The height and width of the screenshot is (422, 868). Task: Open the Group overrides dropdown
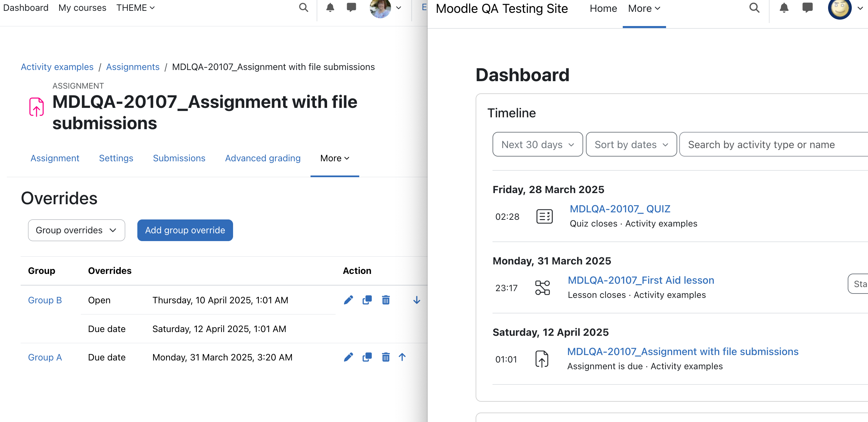tap(76, 230)
